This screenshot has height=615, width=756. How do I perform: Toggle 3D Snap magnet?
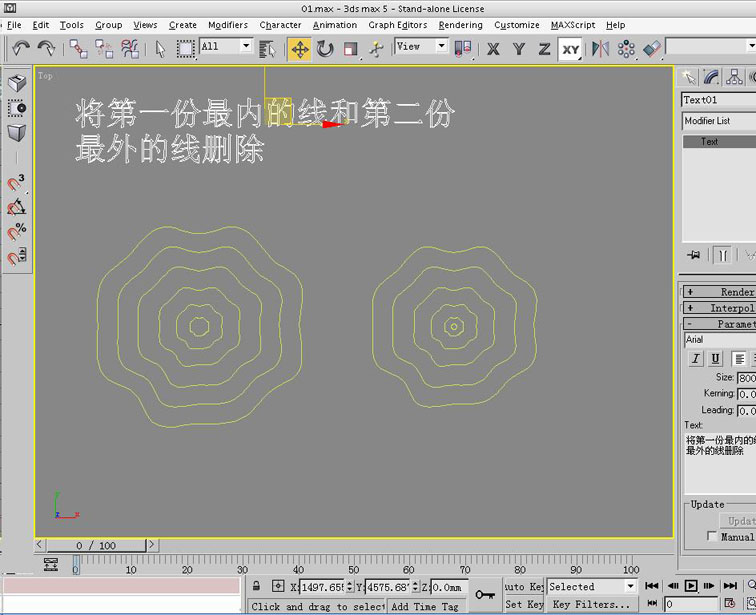point(16,182)
